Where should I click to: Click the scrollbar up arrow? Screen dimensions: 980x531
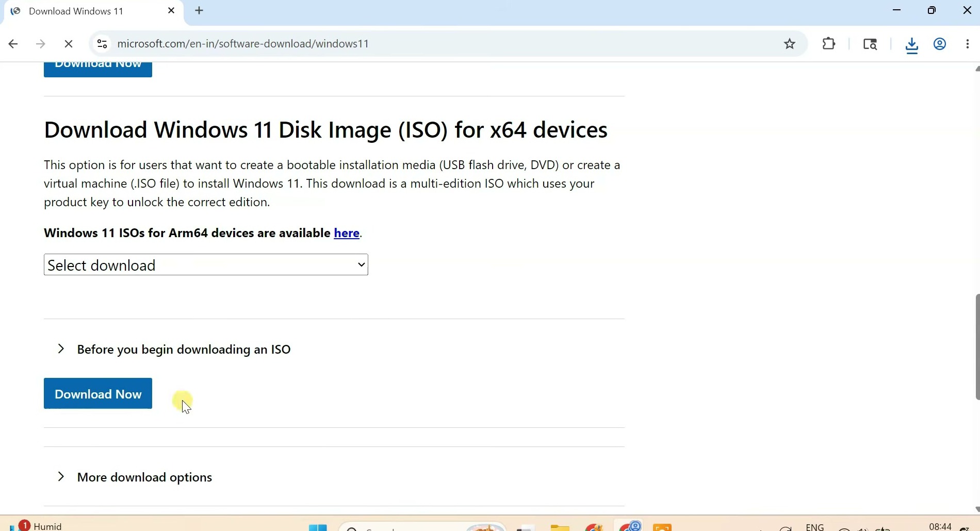[x=976, y=69]
